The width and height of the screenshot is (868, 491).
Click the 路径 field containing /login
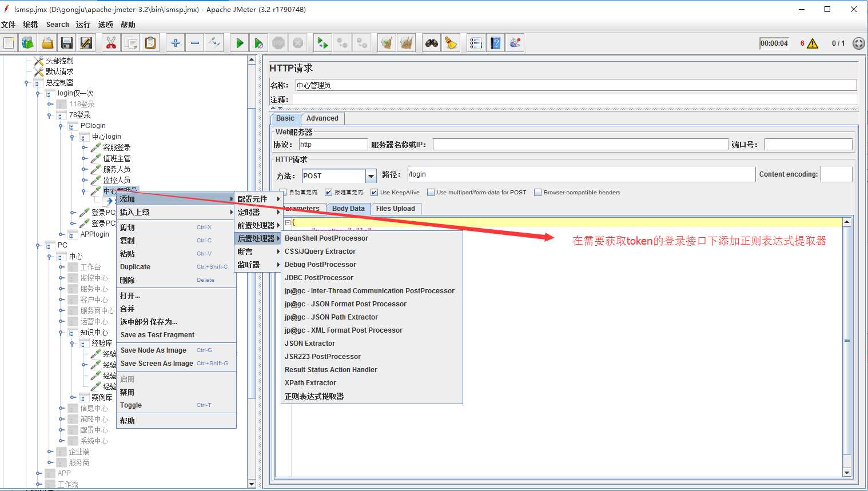pyautogui.click(x=581, y=174)
